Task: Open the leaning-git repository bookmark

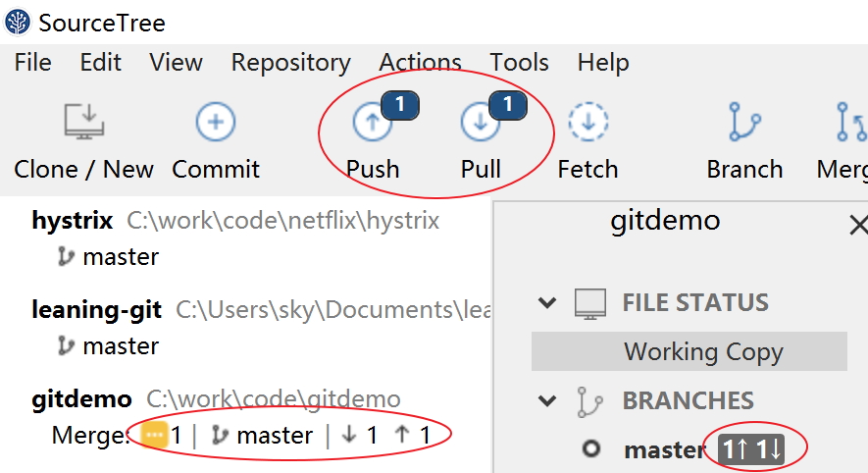Action: (96, 310)
